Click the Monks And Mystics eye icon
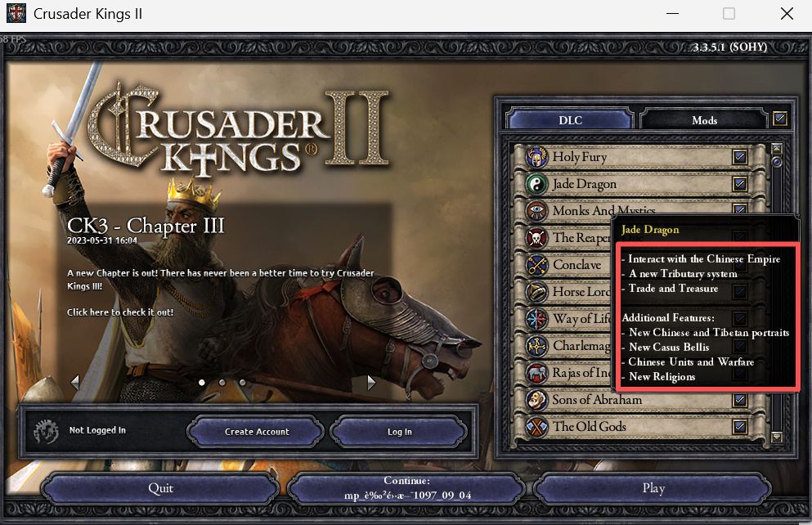Screen dimensions: 812x525 click(537, 211)
